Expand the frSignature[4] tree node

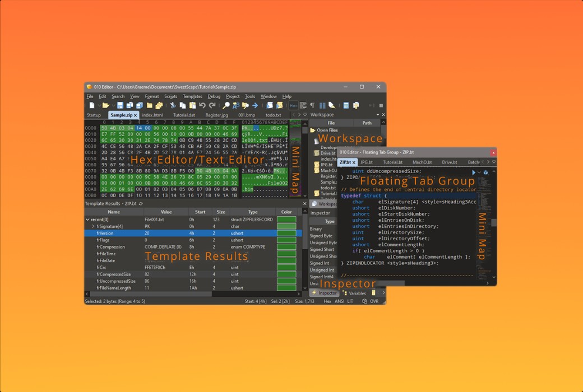point(93,226)
